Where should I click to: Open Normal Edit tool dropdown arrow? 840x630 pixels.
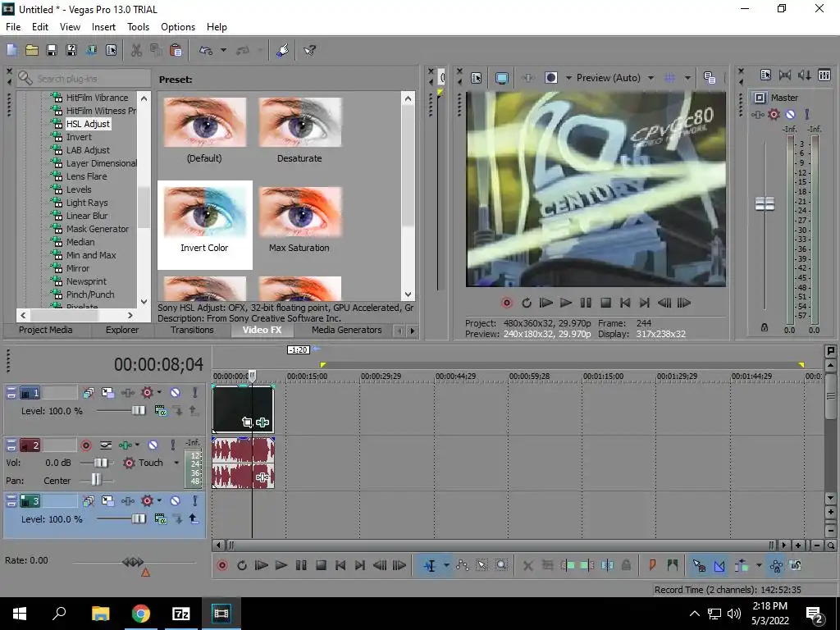click(x=445, y=565)
